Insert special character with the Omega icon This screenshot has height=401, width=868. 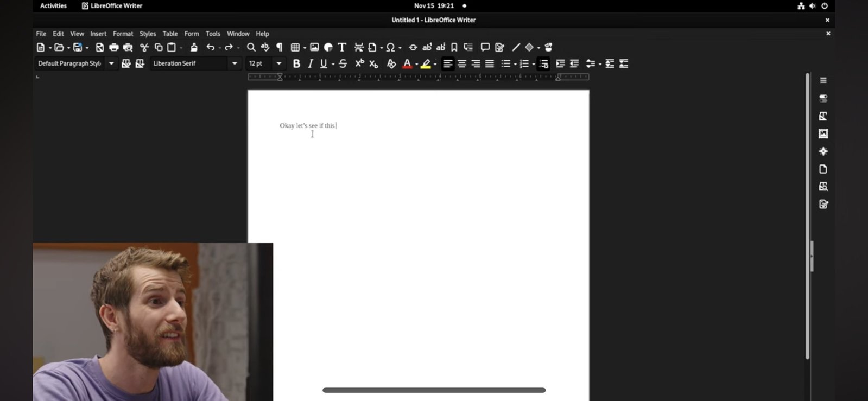point(390,48)
